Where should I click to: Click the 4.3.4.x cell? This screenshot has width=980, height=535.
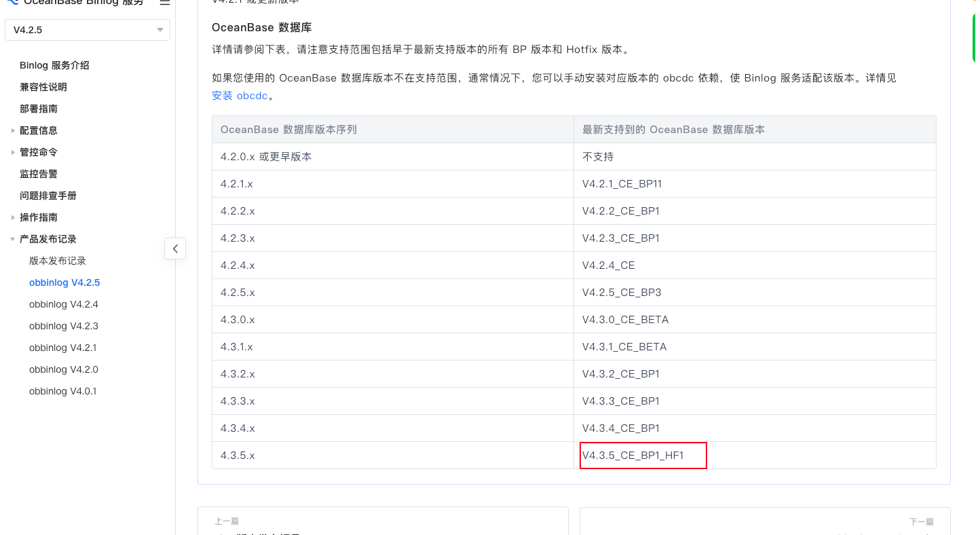pos(393,428)
